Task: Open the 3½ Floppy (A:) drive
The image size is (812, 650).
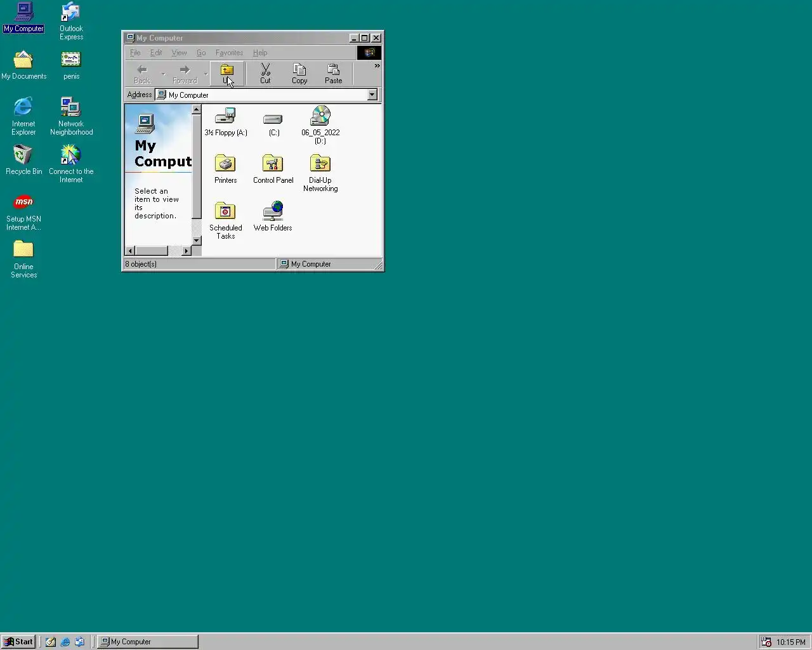Action: (225, 122)
